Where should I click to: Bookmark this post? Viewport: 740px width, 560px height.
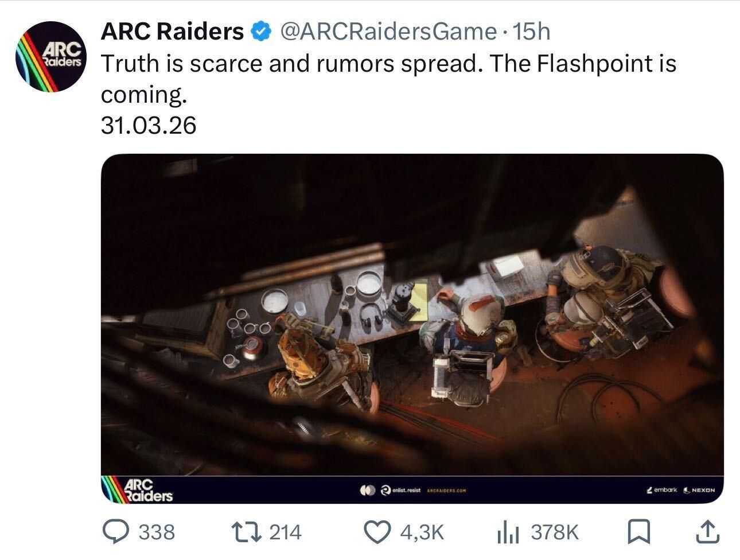(638, 532)
